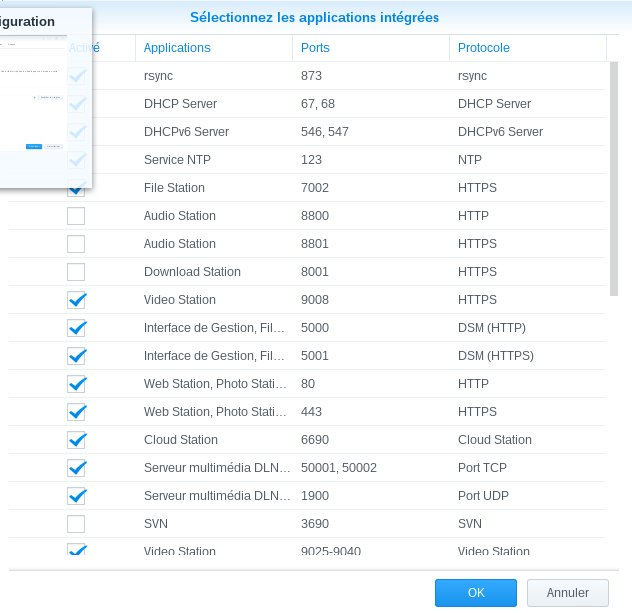Viewport: 632px width, 613px height.
Task: Click the Annuler button
Action: (567, 592)
